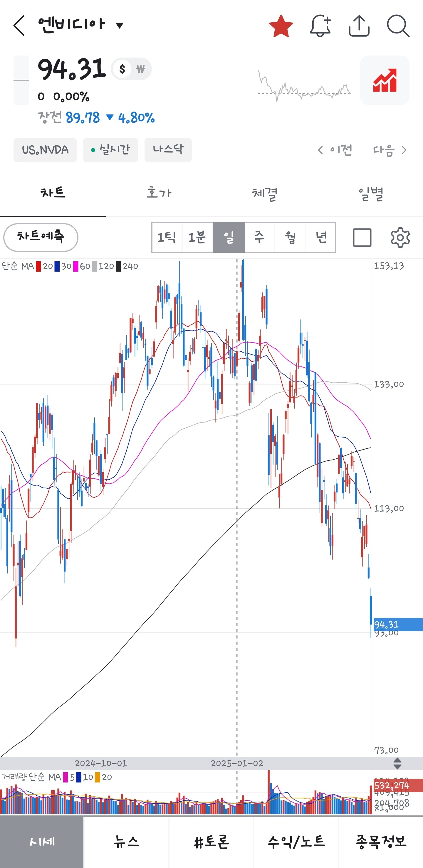
Task: Switch to the 시세 bottom tab
Action: (x=42, y=842)
